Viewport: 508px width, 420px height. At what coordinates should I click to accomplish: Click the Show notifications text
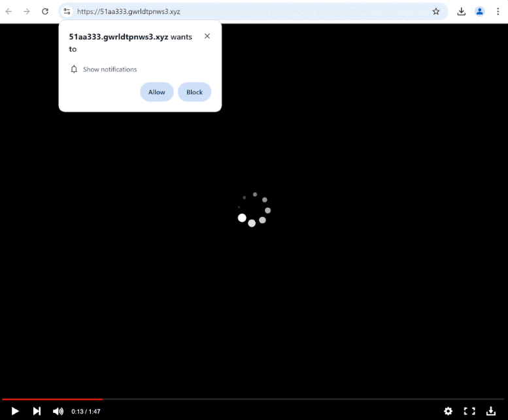click(x=110, y=69)
